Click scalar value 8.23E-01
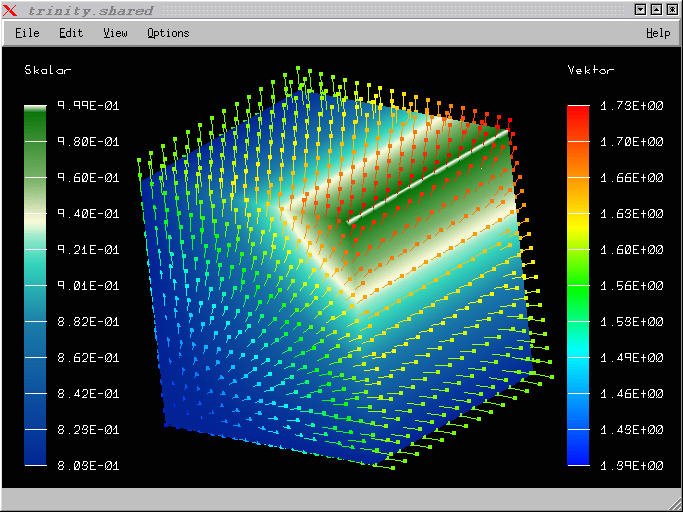This screenshot has height=512, width=683. (x=88, y=430)
